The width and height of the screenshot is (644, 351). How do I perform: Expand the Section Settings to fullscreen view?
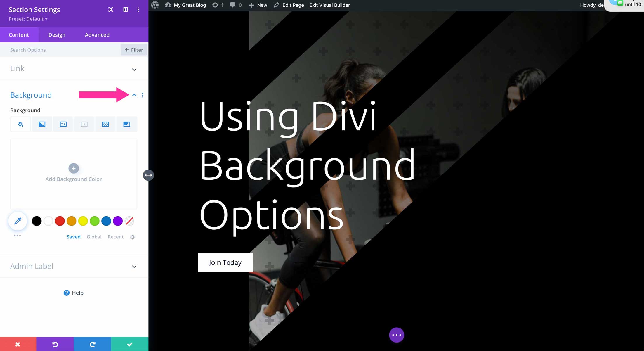point(111,9)
